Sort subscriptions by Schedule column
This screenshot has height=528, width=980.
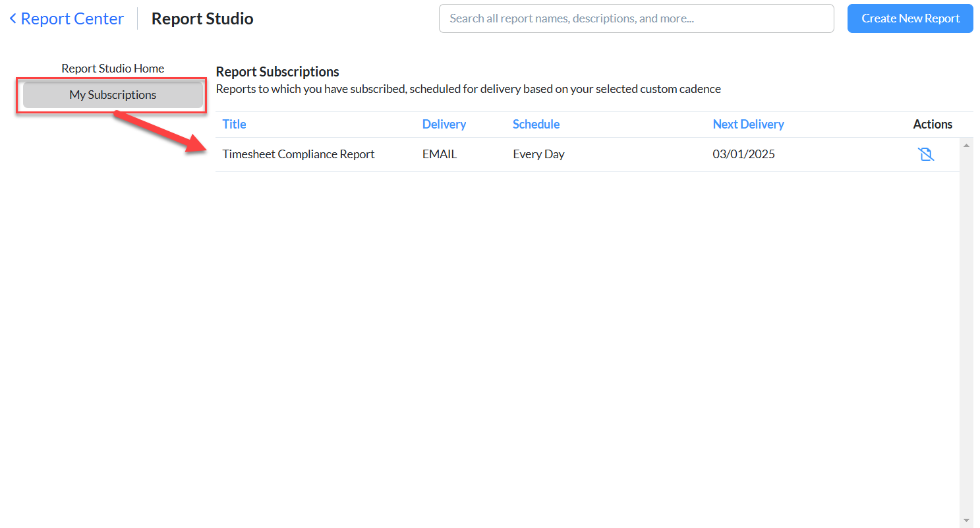[x=536, y=124]
